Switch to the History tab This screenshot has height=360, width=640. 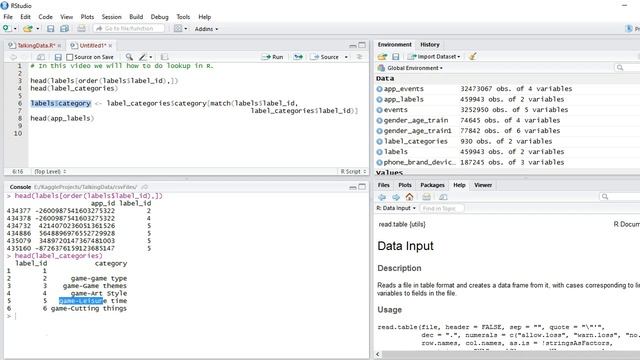[430, 44]
